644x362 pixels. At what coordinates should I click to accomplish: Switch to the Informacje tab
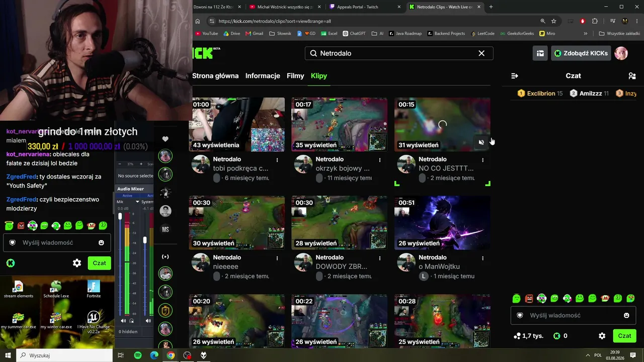[263, 76]
